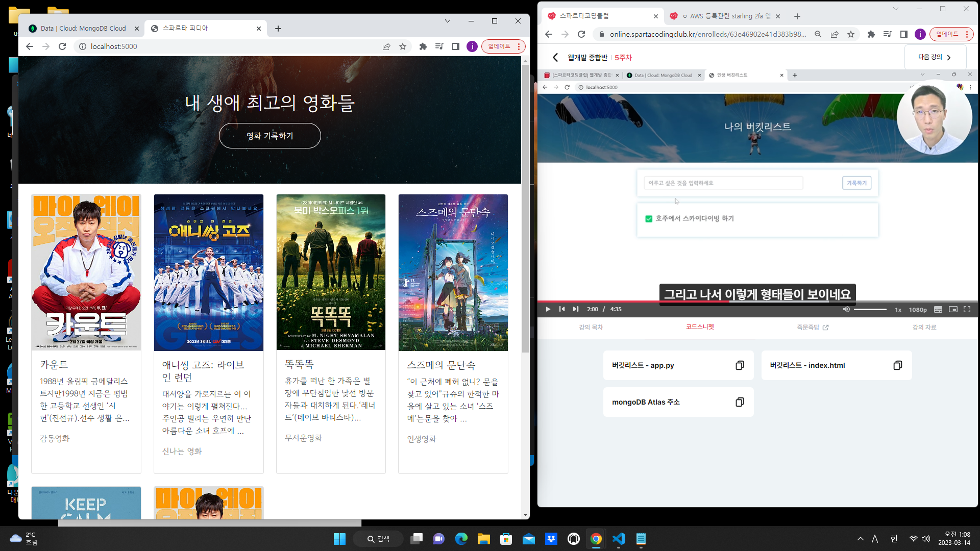Change playback speed 1x

click(x=898, y=310)
